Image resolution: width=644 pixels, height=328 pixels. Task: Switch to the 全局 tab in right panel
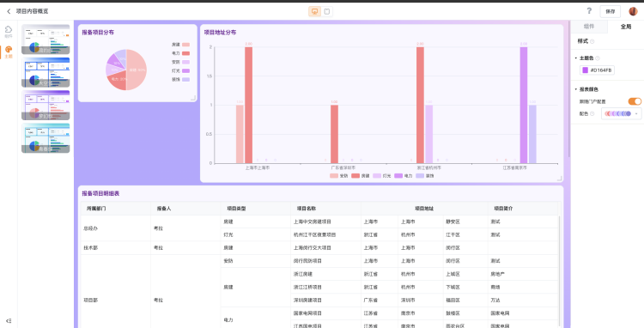[x=625, y=27]
